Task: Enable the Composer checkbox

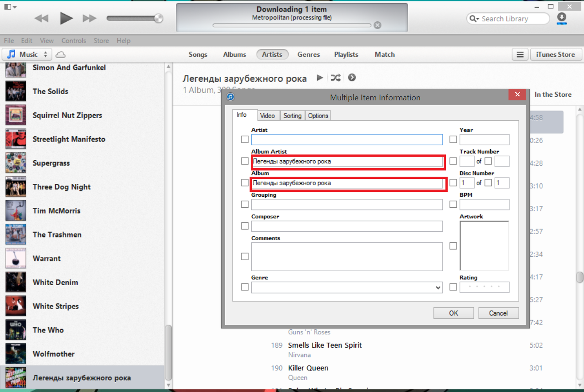Action: coord(245,226)
